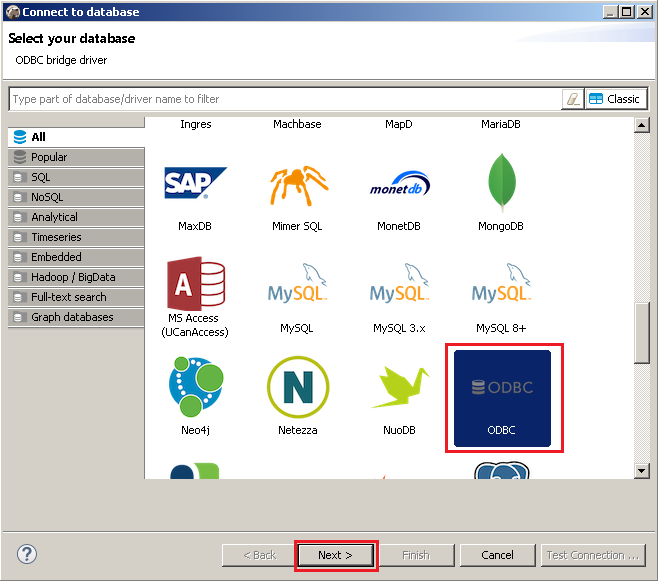658x581 pixels.
Task: Choose the Mimer SQL spider icon
Action: point(298,185)
